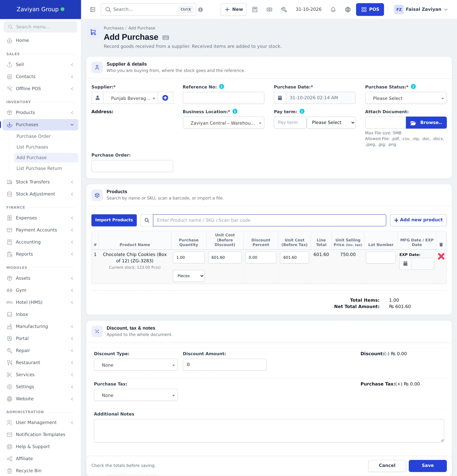The height and width of the screenshot is (476, 457).
Task: Show Reference No info tooltip
Action: click(222, 87)
